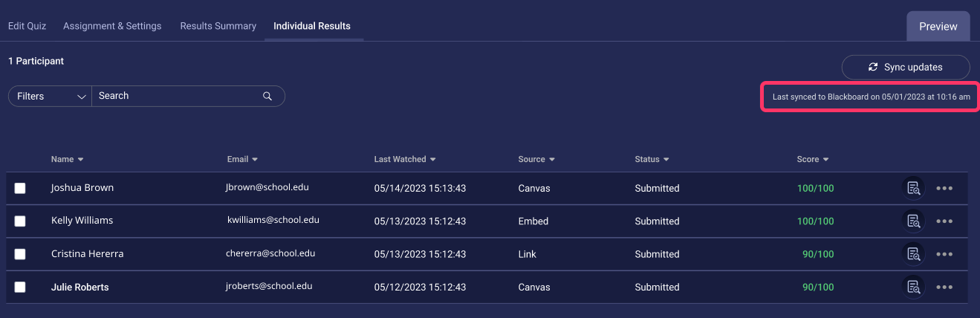Open the Assignment & Settings tab
Viewport: 980px width, 318px height.
coord(112,26)
